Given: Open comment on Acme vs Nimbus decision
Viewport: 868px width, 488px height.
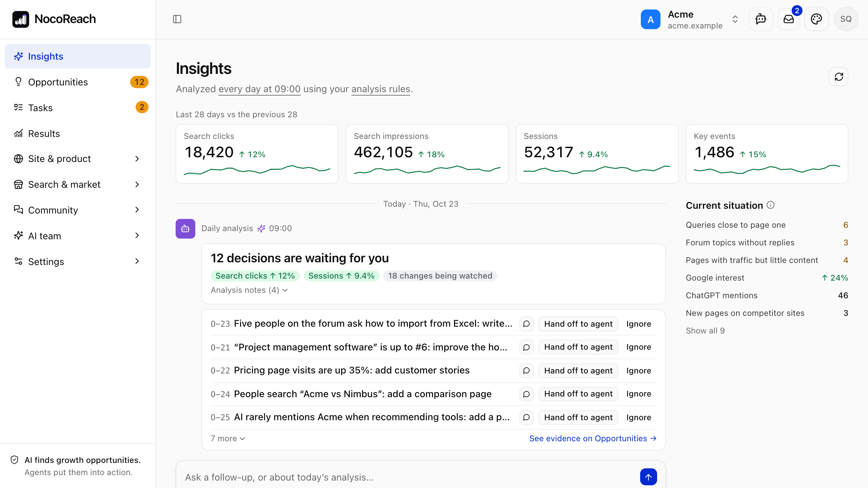Looking at the screenshot, I should click(x=526, y=394).
